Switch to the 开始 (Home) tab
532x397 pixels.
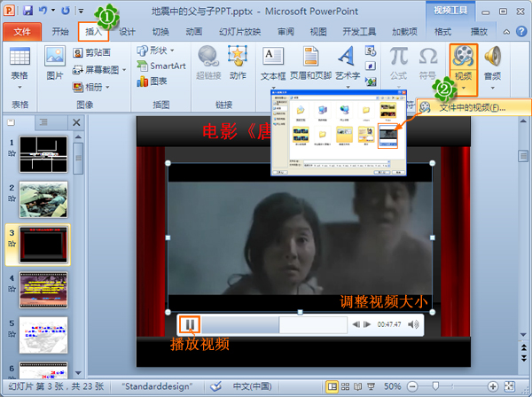click(x=60, y=32)
